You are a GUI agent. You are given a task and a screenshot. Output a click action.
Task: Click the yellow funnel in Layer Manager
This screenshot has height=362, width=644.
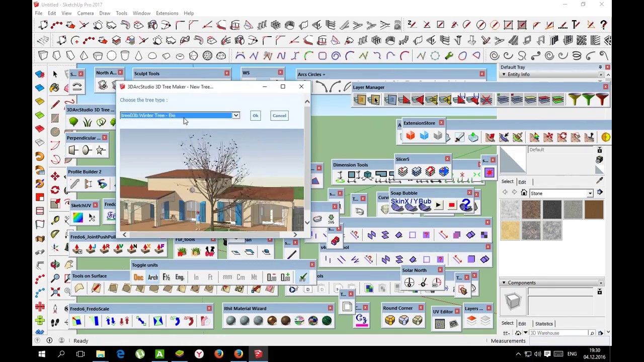(574, 100)
